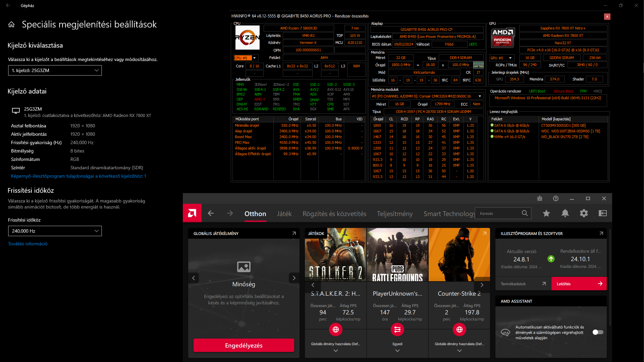Click AMD Ryzen 7 5800X3D name field
This screenshot has height=362, width=644.
(x=299, y=28)
